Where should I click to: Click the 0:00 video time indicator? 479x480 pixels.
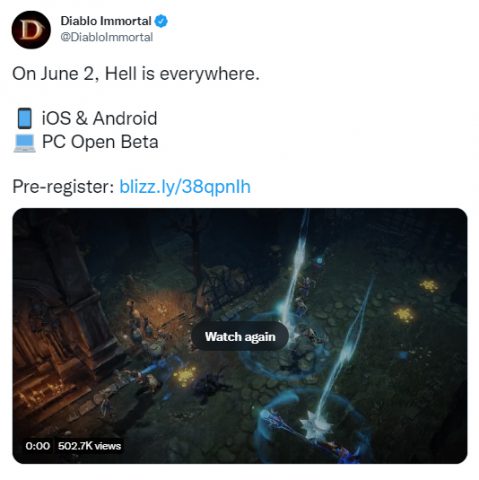tap(37, 446)
